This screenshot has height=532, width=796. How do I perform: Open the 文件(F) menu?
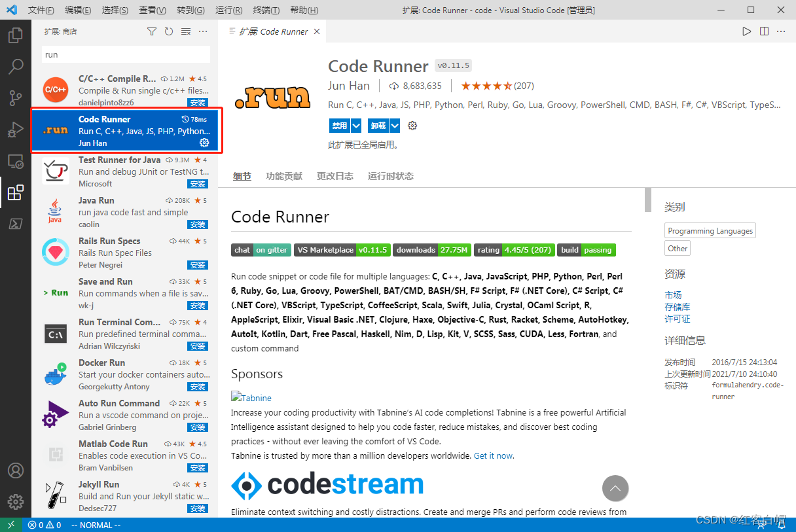click(41, 10)
